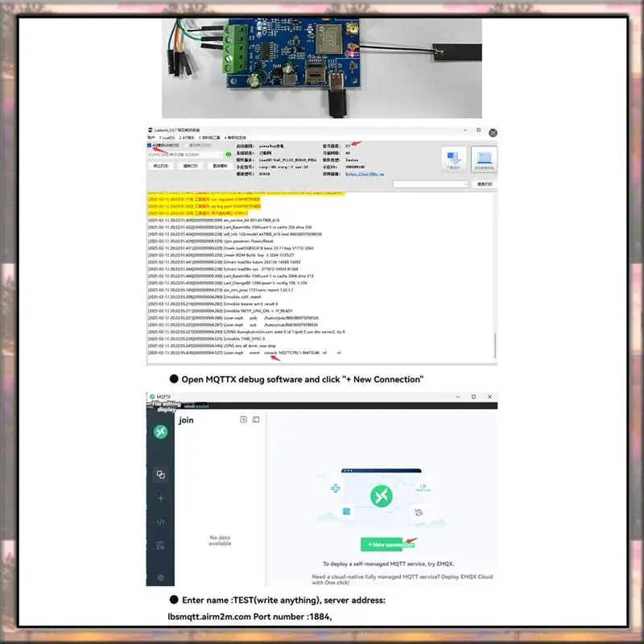Click the history clock icon in MQTTX illustration

[419, 512]
